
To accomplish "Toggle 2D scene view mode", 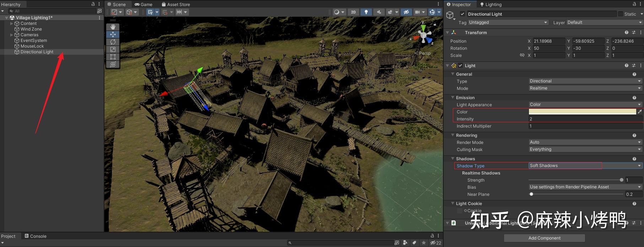I will click(353, 12).
